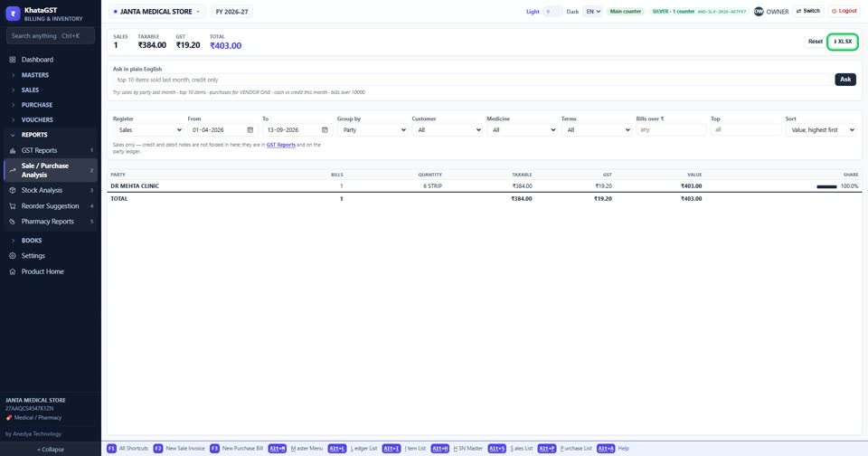Open the Terms filter dropdown
Viewport: 868px width, 456px height.
[596, 129]
